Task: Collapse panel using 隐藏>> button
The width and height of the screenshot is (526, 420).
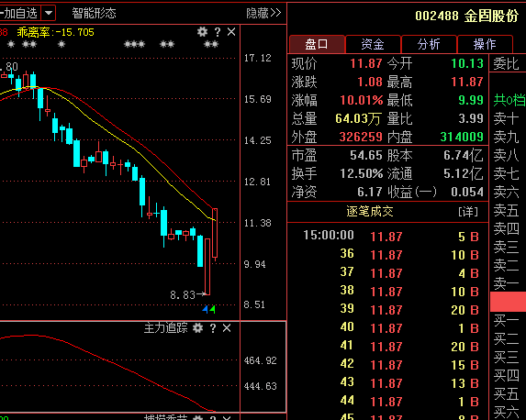Action: 263,13
